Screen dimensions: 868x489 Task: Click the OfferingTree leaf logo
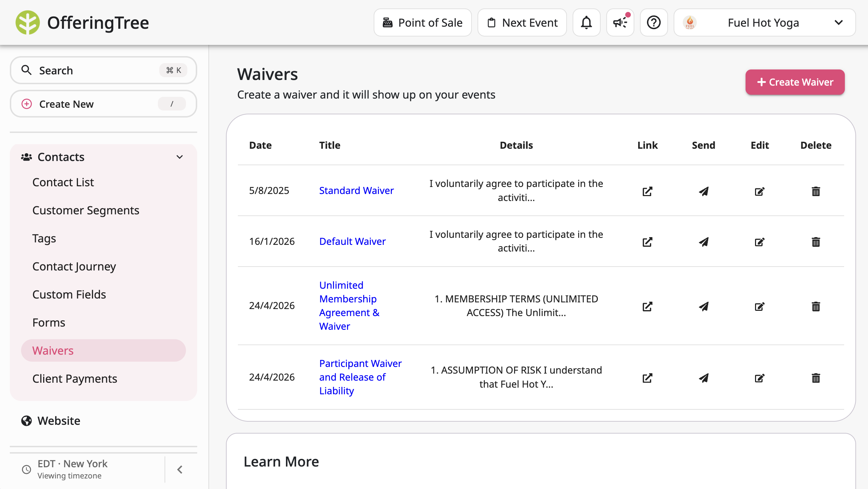(27, 22)
